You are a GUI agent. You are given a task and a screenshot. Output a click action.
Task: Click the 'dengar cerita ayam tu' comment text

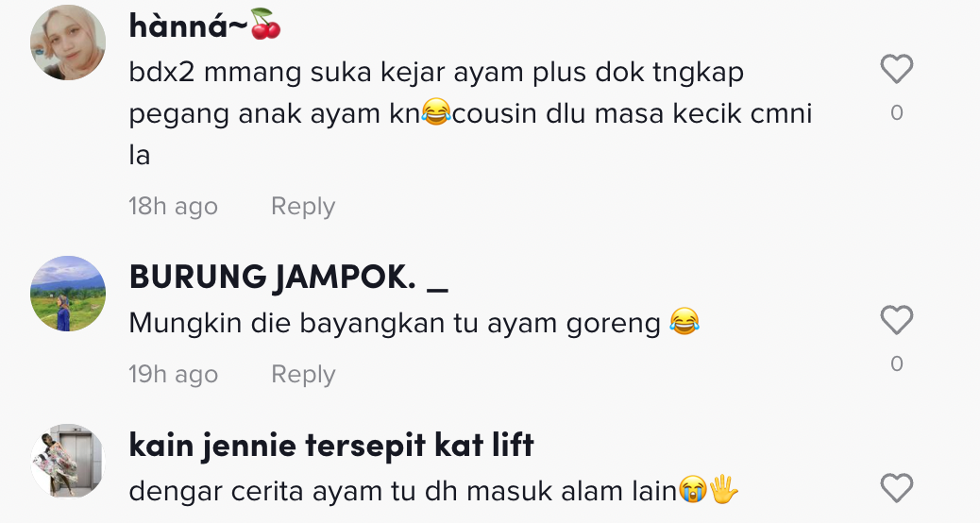click(433, 491)
